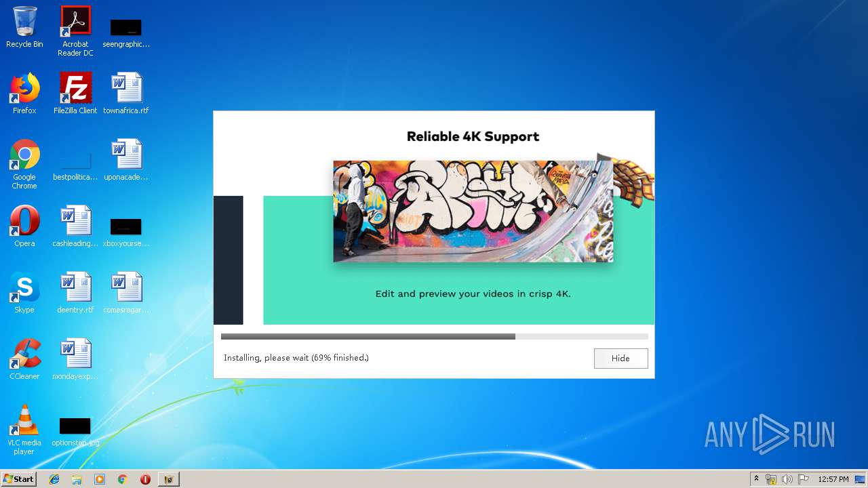
Task: Click the 'Reliable 4K Support' heading
Action: (473, 136)
